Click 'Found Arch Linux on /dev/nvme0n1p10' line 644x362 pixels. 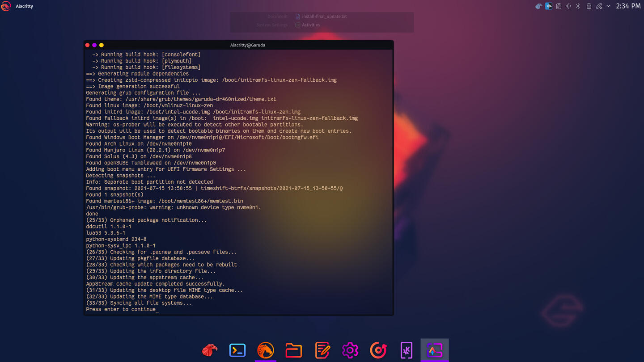coord(139,144)
